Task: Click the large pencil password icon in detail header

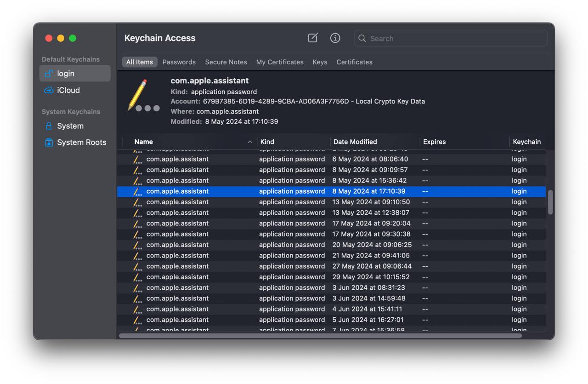Action: [144, 96]
